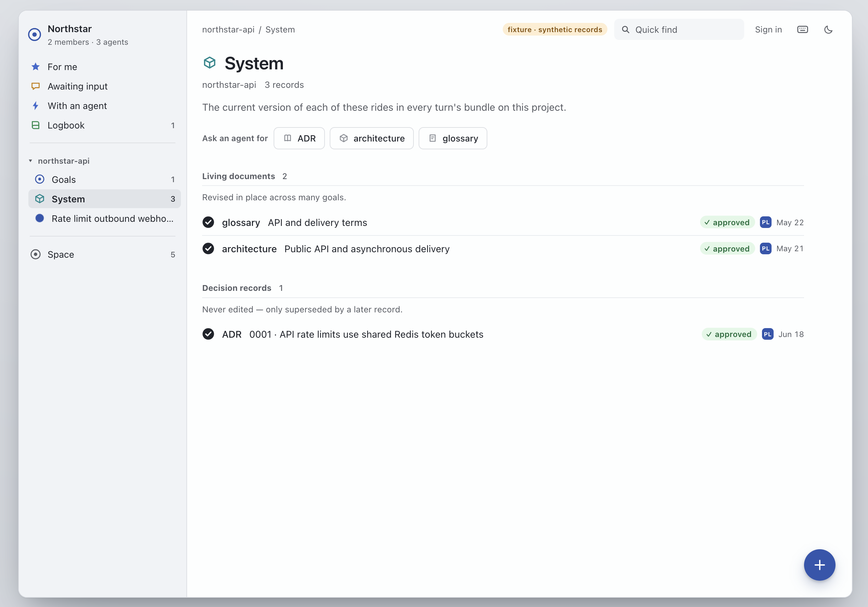This screenshot has height=607, width=868.
Task: Click the System cube icon in sidebar
Action: [x=40, y=199]
